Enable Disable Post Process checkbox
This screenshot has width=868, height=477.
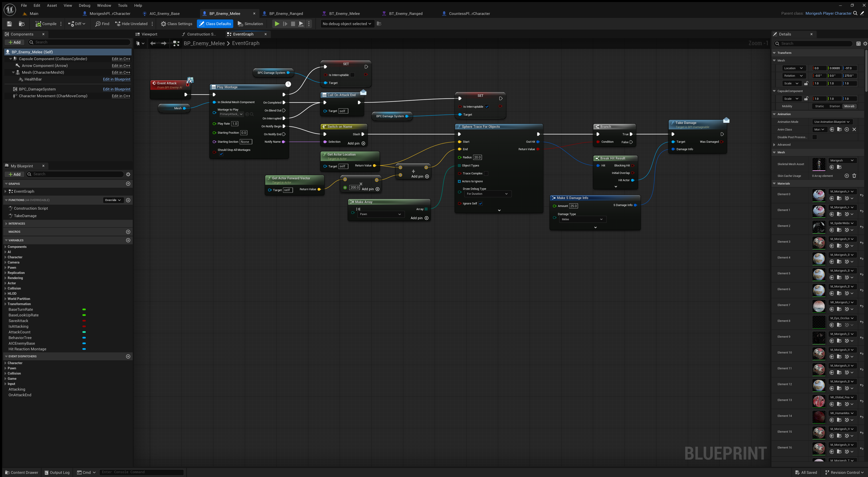(814, 137)
